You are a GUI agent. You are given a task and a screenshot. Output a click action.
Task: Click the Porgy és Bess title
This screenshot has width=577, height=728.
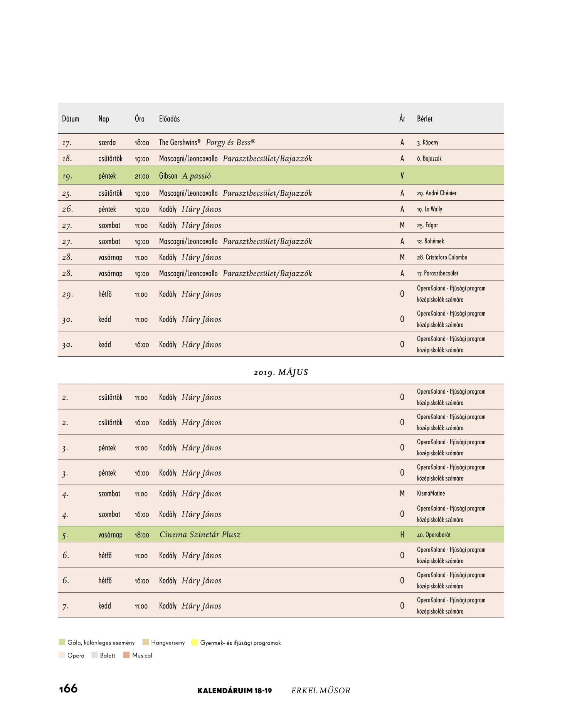point(230,143)
